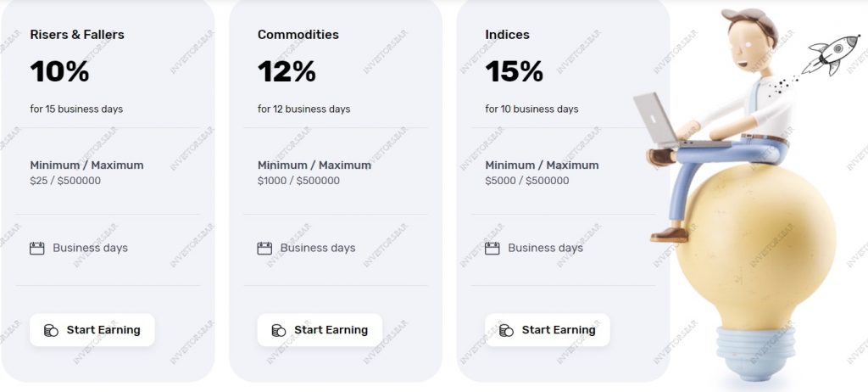Click the rocket illustration

click(831, 54)
